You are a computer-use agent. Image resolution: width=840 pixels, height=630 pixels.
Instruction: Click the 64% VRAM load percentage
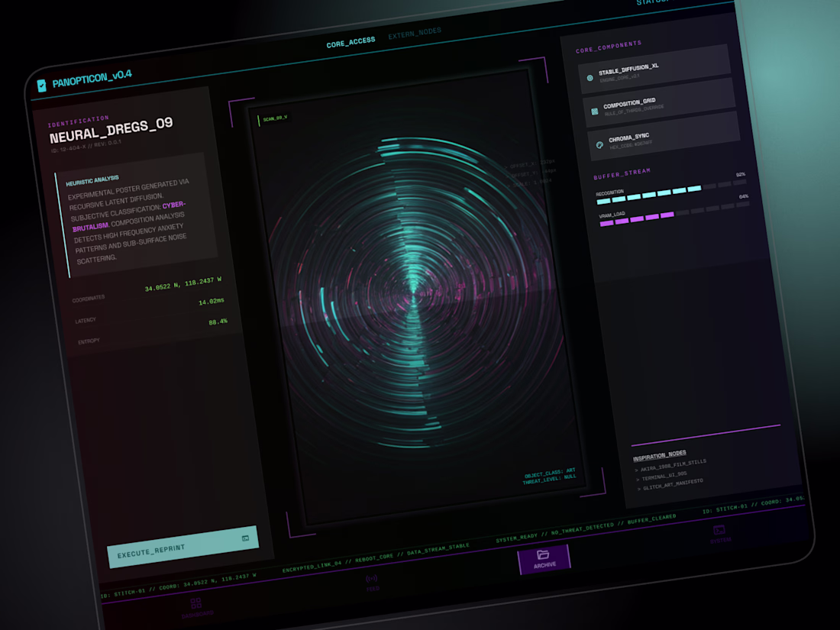pos(744,196)
